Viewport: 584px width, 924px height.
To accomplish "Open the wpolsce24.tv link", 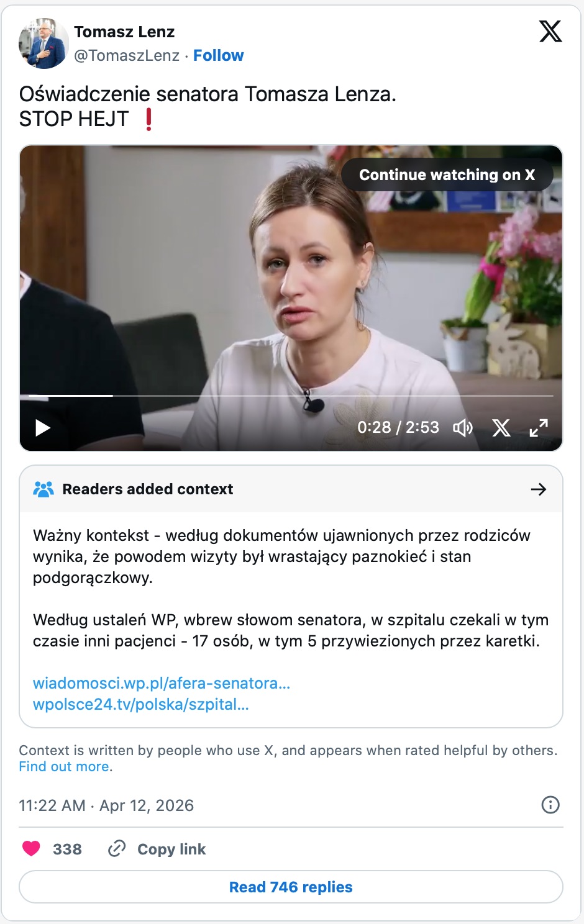I will click(x=141, y=704).
